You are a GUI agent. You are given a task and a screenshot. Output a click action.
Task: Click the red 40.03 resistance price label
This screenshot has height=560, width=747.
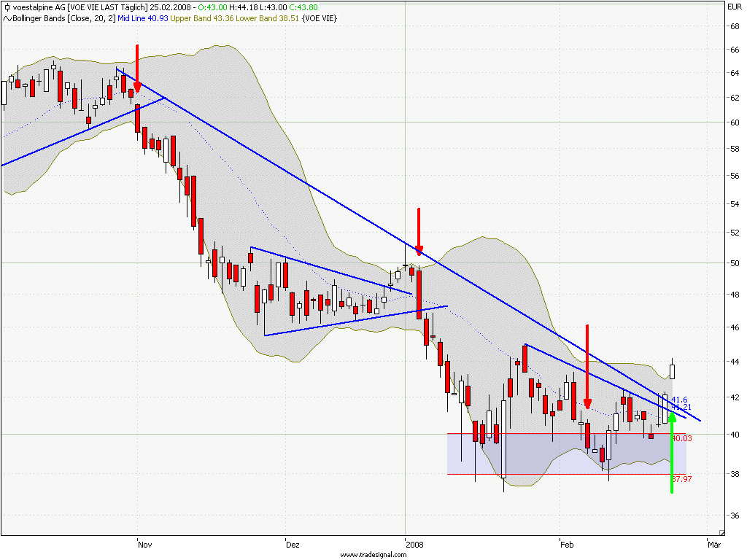[x=682, y=438]
